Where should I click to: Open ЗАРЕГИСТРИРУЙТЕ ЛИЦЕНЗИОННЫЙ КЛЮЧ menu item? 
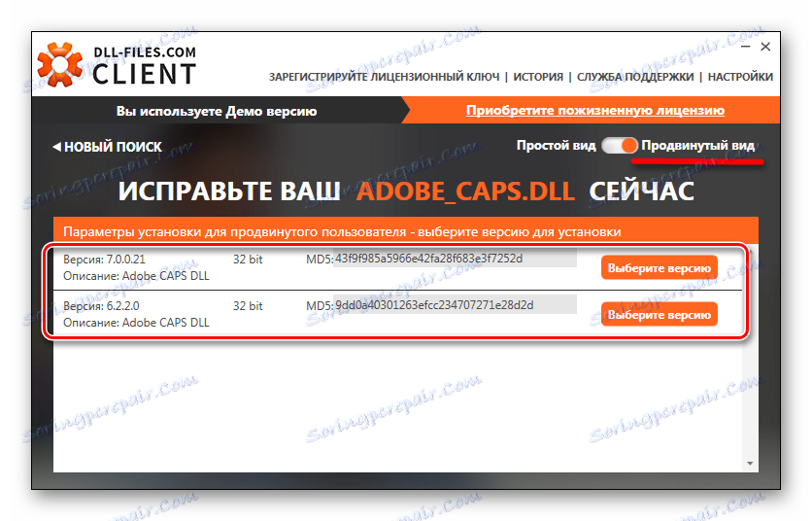[x=385, y=77]
